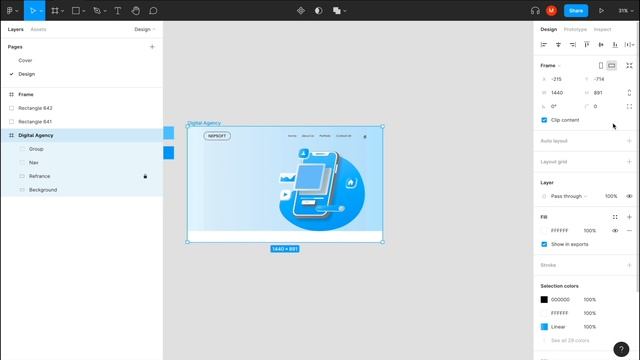
Task: Add a Stroke
Action: click(x=629, y=265)
